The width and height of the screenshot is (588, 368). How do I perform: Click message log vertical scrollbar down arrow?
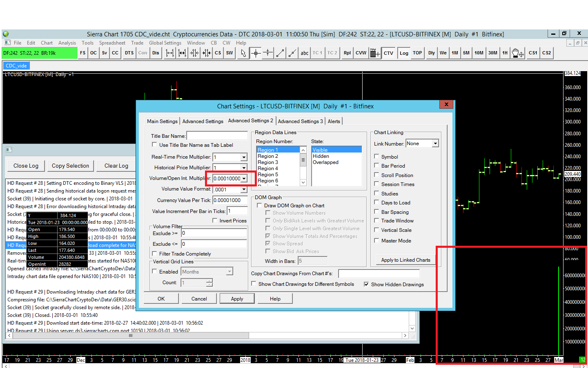pos(412,328)
